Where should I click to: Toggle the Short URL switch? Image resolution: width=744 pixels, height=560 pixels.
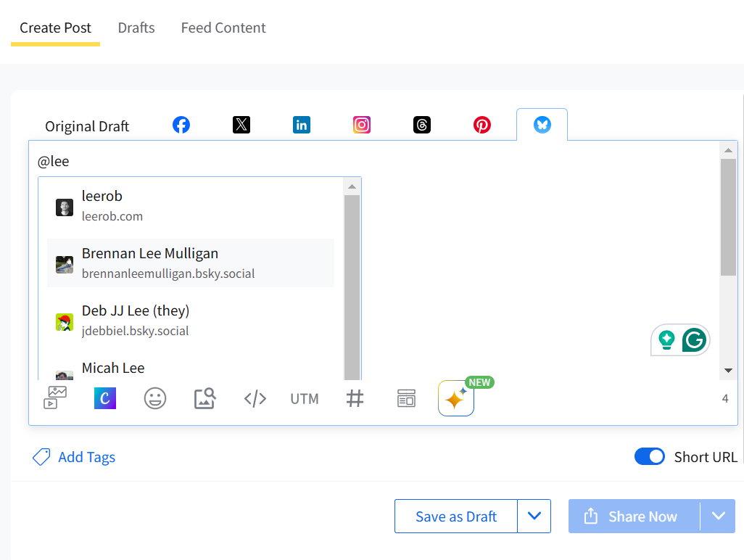point(649,457)
